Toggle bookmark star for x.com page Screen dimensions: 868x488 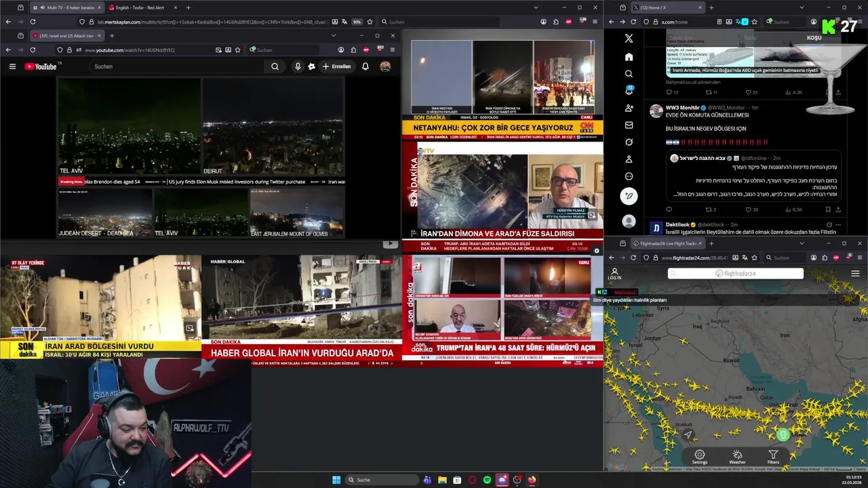click(754, 22)
